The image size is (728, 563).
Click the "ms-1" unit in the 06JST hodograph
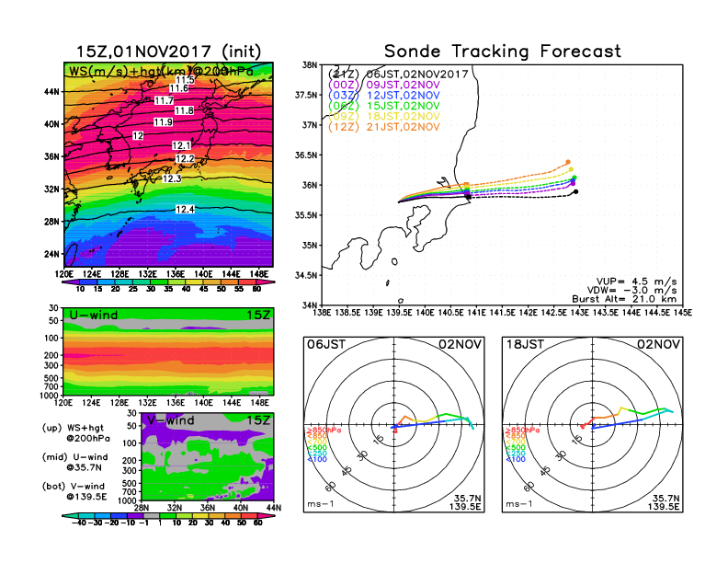tap(321, 504)
